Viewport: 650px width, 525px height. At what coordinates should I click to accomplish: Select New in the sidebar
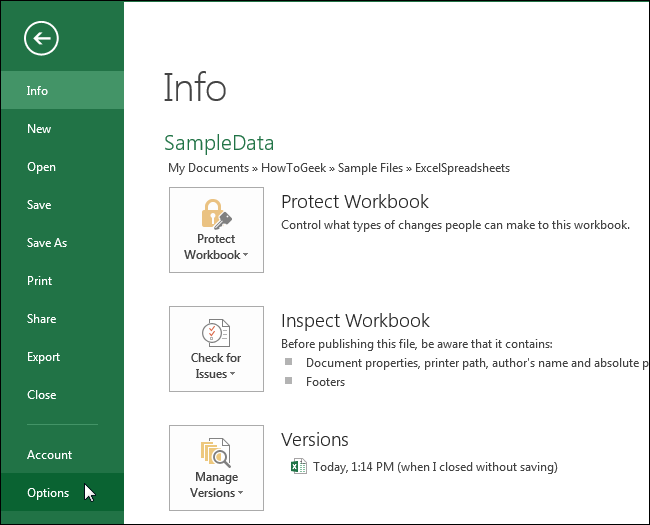(x=39, y=129)
